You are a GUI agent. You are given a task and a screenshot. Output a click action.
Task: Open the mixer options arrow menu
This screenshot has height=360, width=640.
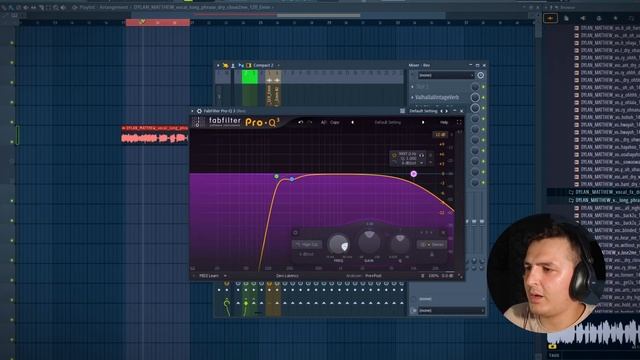218,65
